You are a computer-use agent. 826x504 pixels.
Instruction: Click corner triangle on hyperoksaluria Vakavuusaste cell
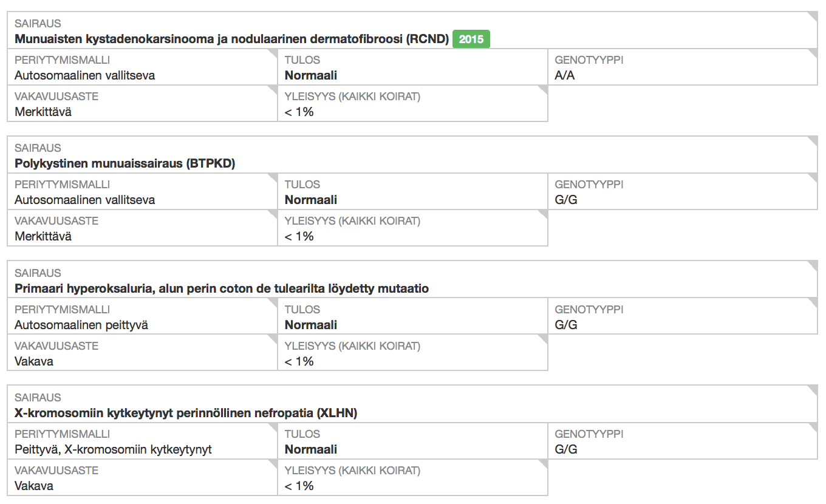pos(273,339)
